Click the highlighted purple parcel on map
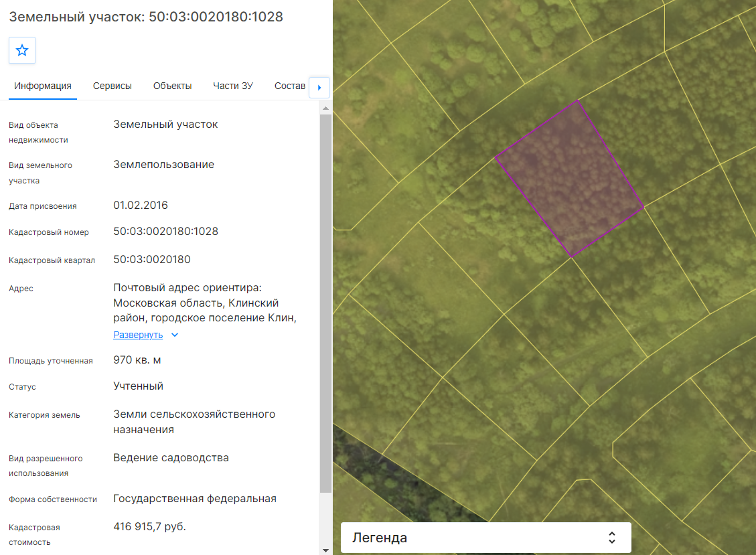This screenshot has height=555, width=756. coord(570,179)
